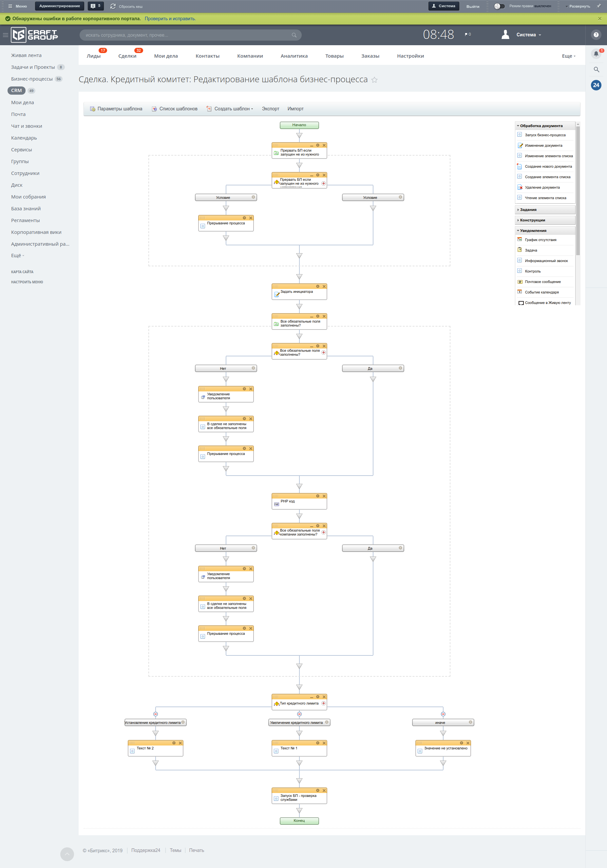Expand the 'Конструкции' section
607x868 pixels.
[532, 220]
